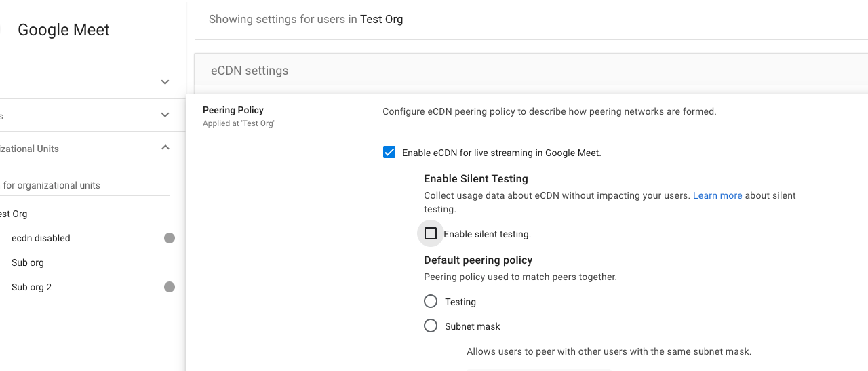
Task: Check the Enable silent testing checkbox
Action: (x=431, y=233)
